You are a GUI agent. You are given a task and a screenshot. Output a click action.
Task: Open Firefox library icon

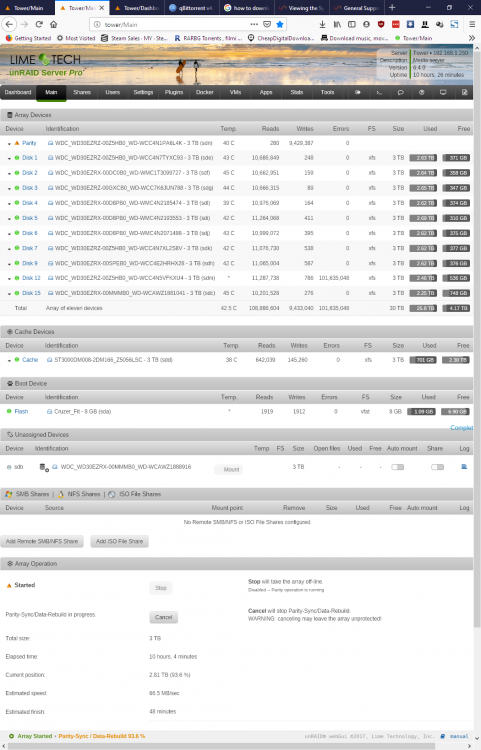click(337, 24)
